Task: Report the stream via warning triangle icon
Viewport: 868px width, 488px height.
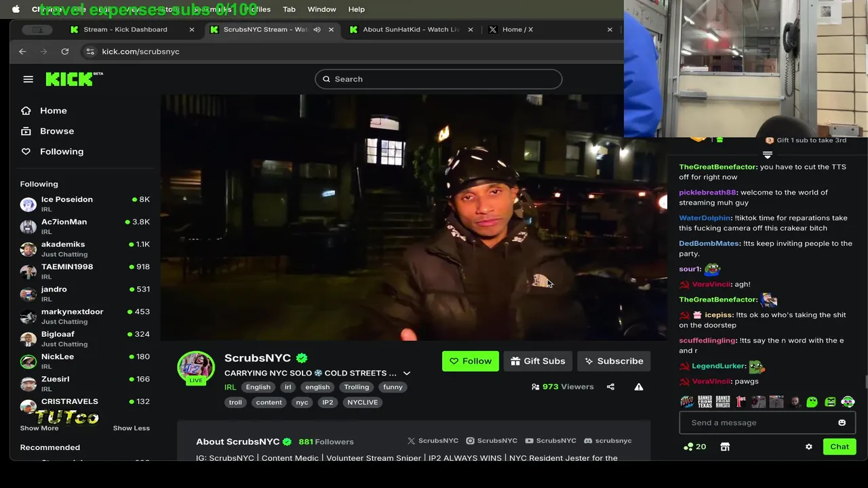Action: click(639, 387)
